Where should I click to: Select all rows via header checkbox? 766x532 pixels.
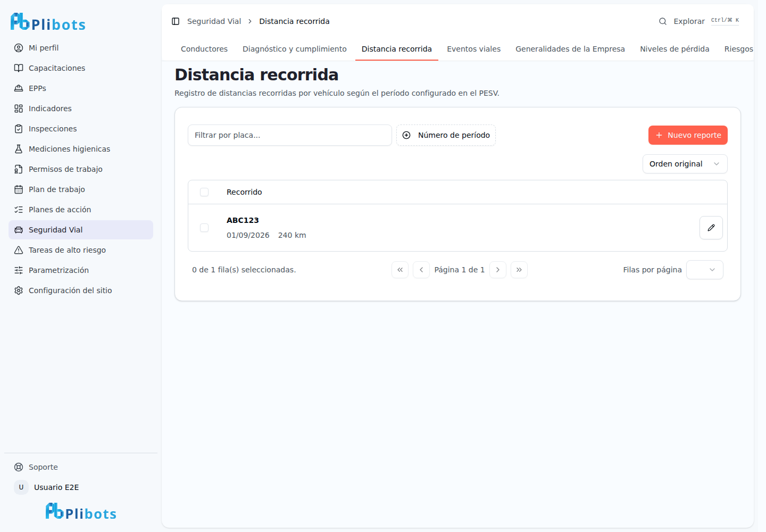coord(204,192)
